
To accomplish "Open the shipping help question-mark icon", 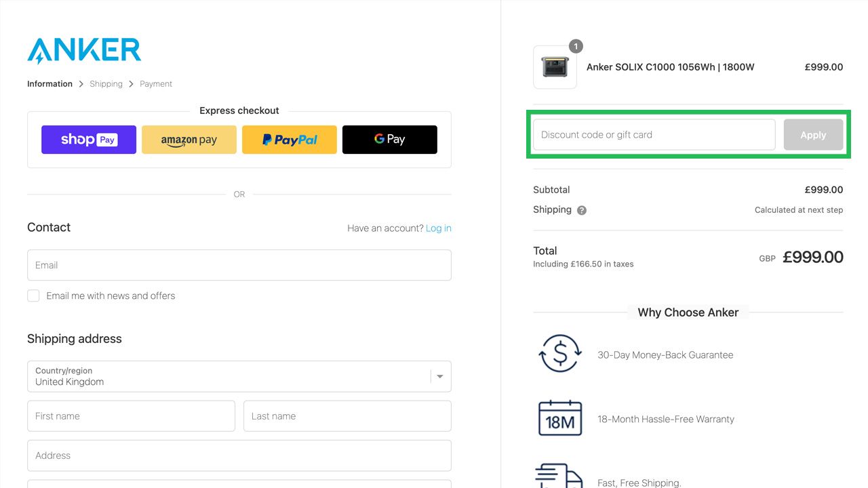I will coord(582,210).
